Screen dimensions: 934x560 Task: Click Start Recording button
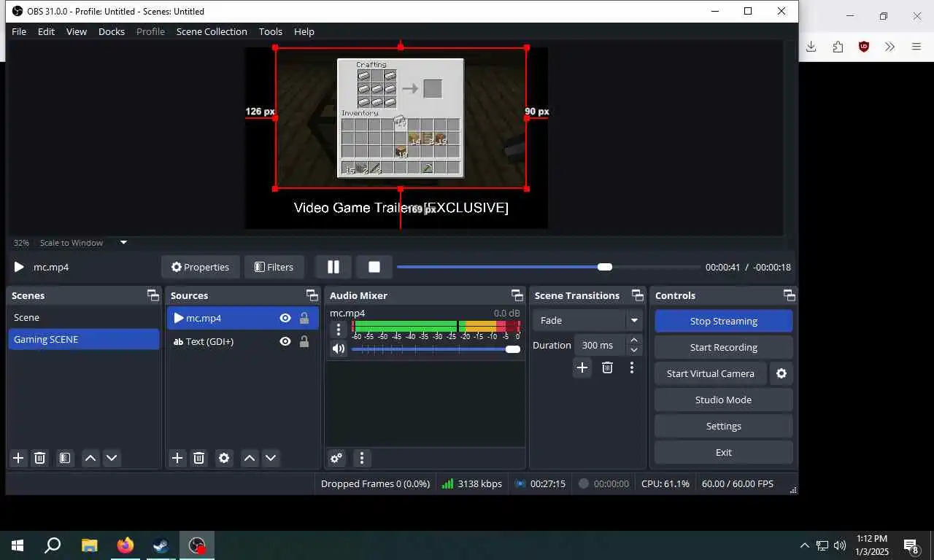tap(723, 347)
